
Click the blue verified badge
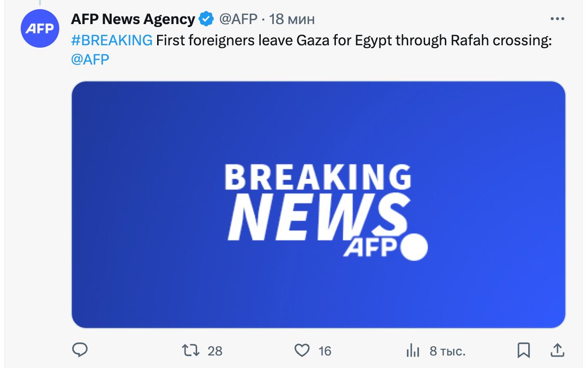(207, 19)
